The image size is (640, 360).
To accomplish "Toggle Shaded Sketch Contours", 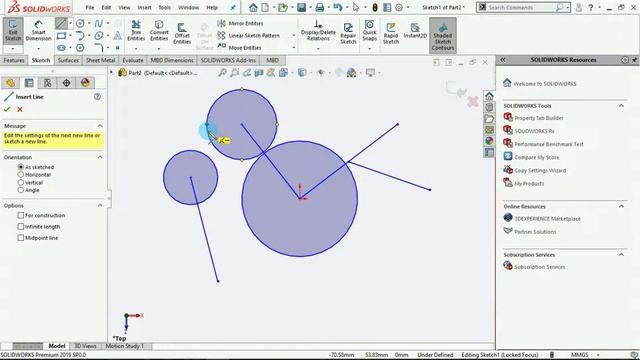I will coord(443,36).
